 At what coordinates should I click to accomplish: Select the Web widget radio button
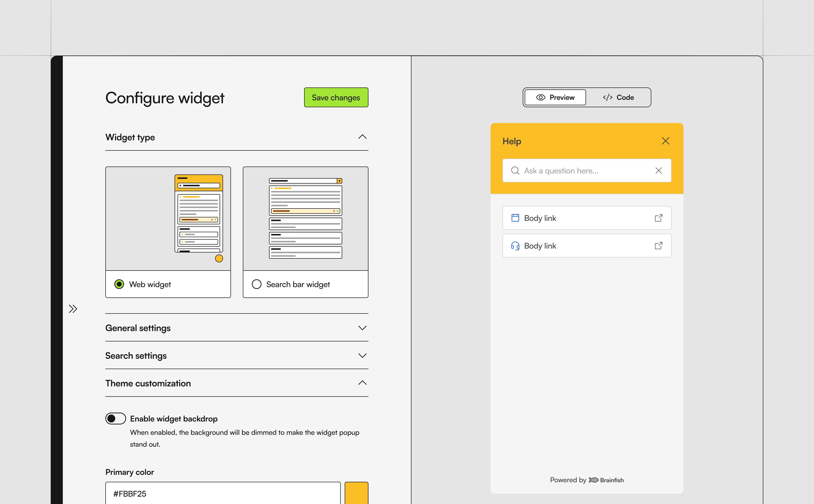tap(119, 284)
